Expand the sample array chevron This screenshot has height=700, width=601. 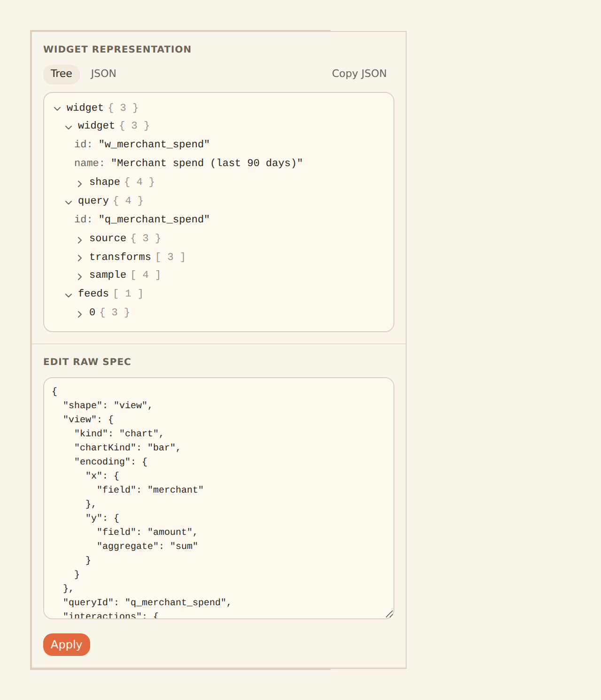click(x=80, y=276)
